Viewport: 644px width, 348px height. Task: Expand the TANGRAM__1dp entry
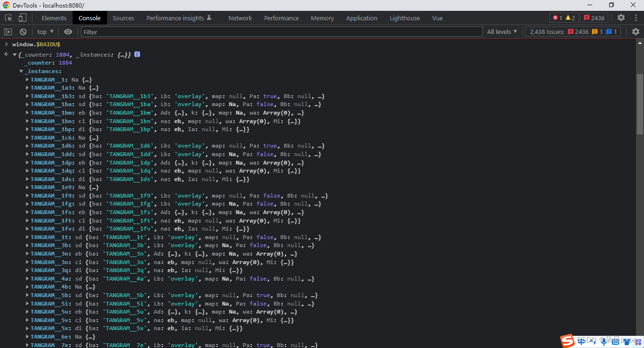tap(27, 163)
